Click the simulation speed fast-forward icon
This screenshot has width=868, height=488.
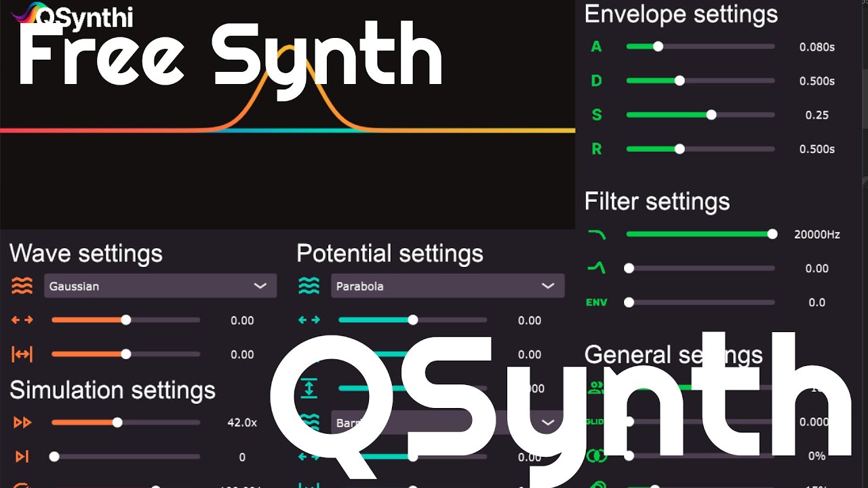click(x=22, y=423)
